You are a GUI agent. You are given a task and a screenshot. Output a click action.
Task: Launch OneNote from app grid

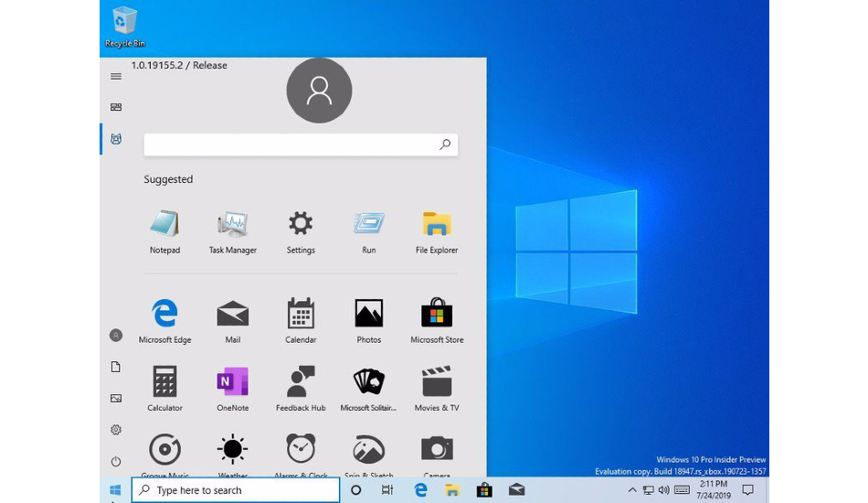click(x=232, y=389)
